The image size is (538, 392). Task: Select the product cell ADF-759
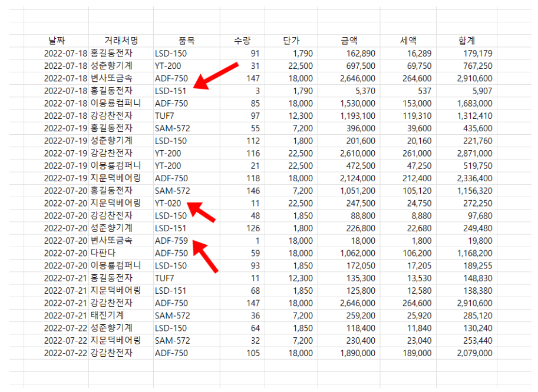tap(187, 241)
